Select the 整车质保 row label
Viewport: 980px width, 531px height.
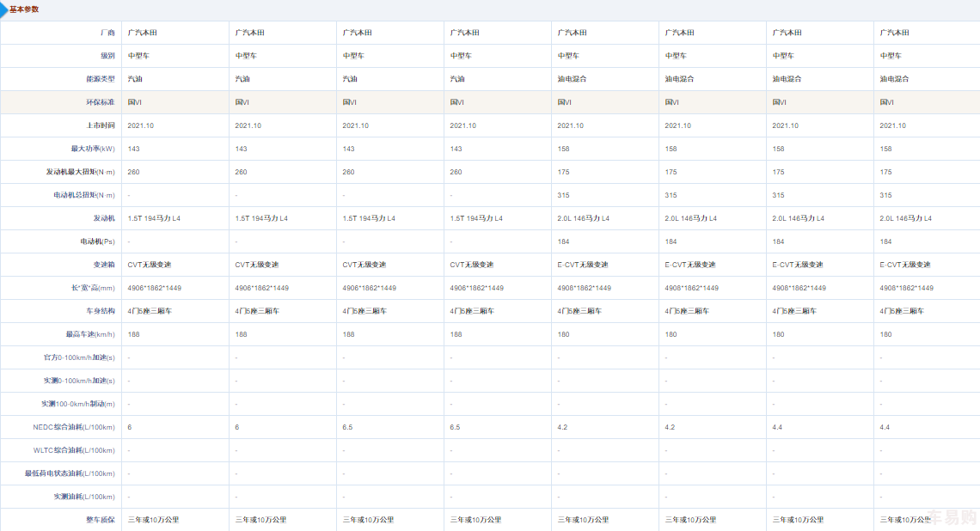coord(100,520)
